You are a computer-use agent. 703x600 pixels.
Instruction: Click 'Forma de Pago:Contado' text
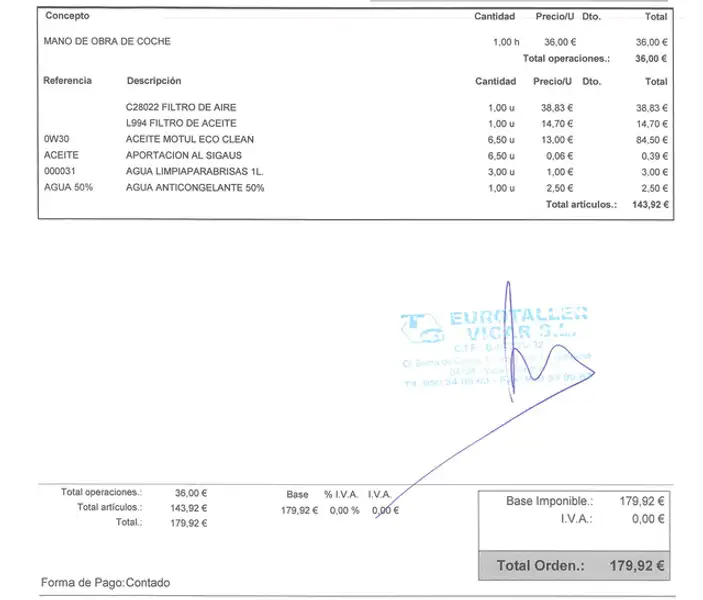click(105, 583)
